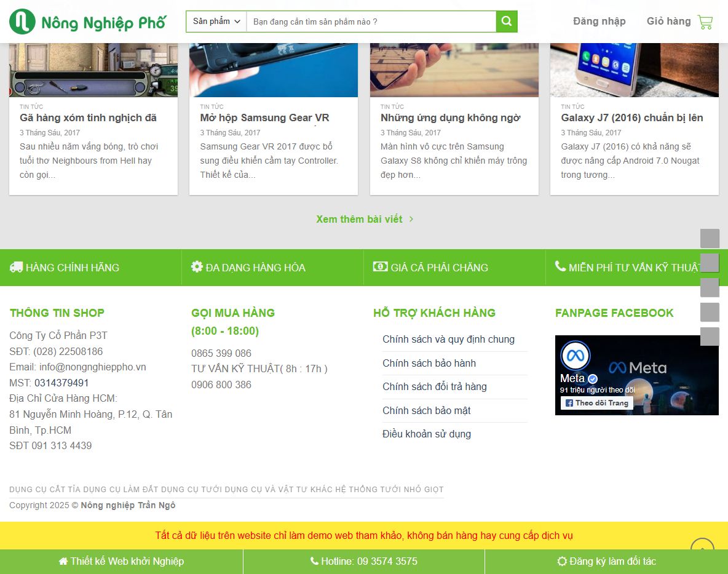Open article Mở hộp Samsung Gear VR
This screenshot has height=574, width=728.
(264, 118)
